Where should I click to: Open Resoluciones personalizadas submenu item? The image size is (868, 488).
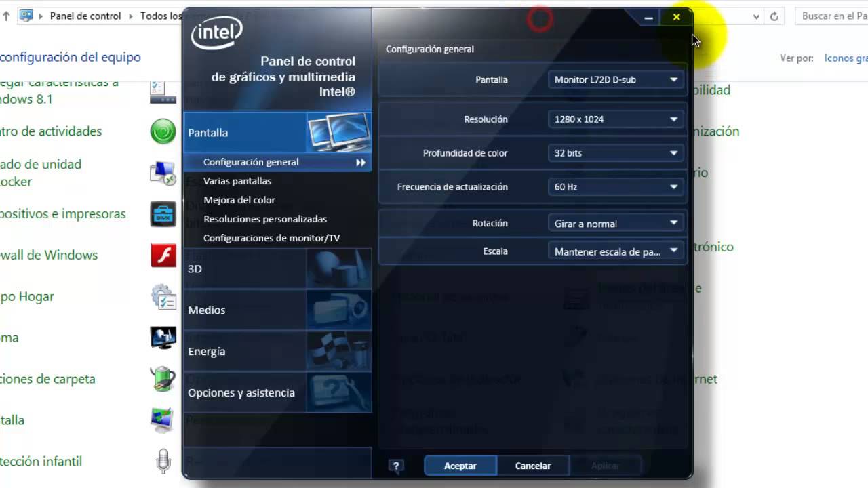click(x=265, y=219)
